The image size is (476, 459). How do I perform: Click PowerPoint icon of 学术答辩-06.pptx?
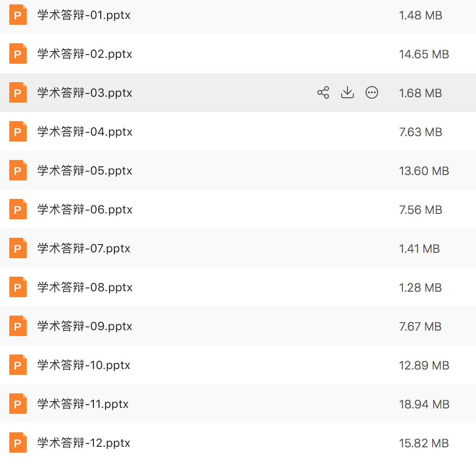click(x=18, y=209)
